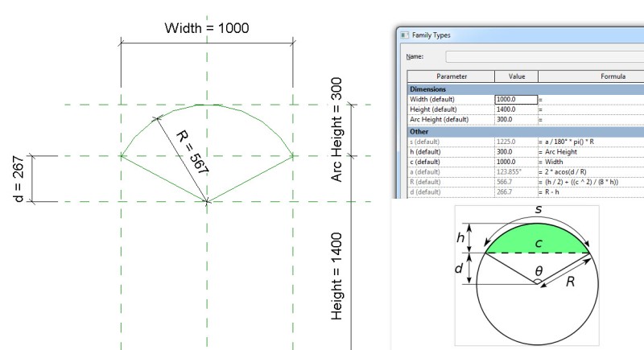
Task: Select the Height value cell showing 1400.0
Action: (516, 109)
